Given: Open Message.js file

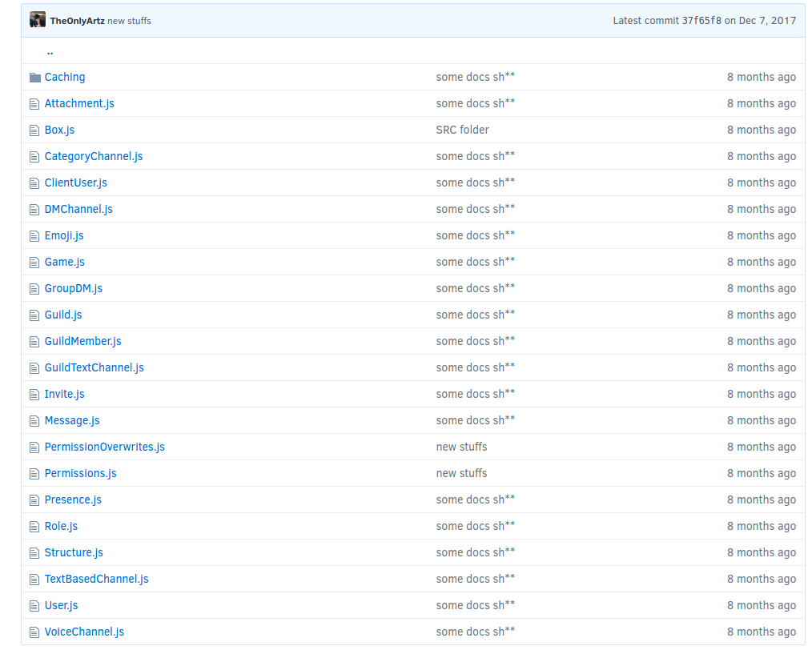Looking at the screenshot, I should 72,420.
